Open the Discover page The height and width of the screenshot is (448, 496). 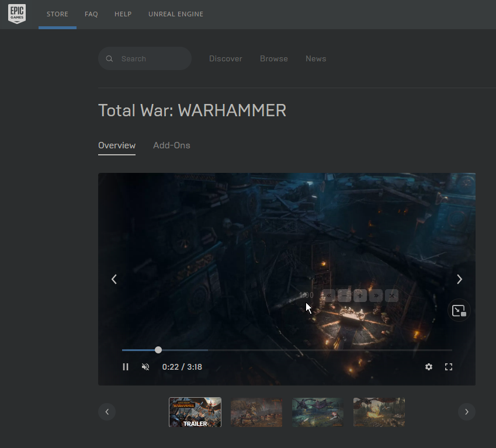[226, 59]
